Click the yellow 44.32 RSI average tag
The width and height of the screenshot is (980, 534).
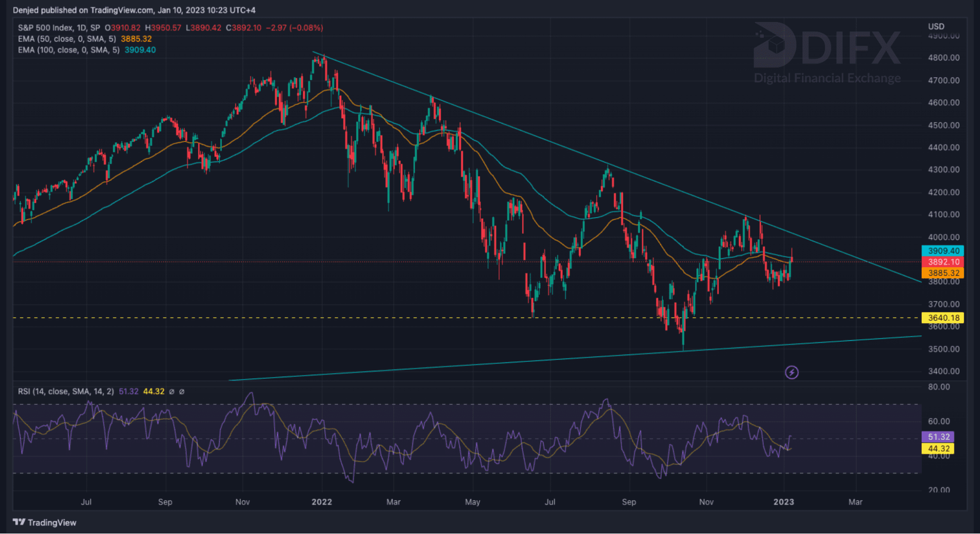pos(938,448)
